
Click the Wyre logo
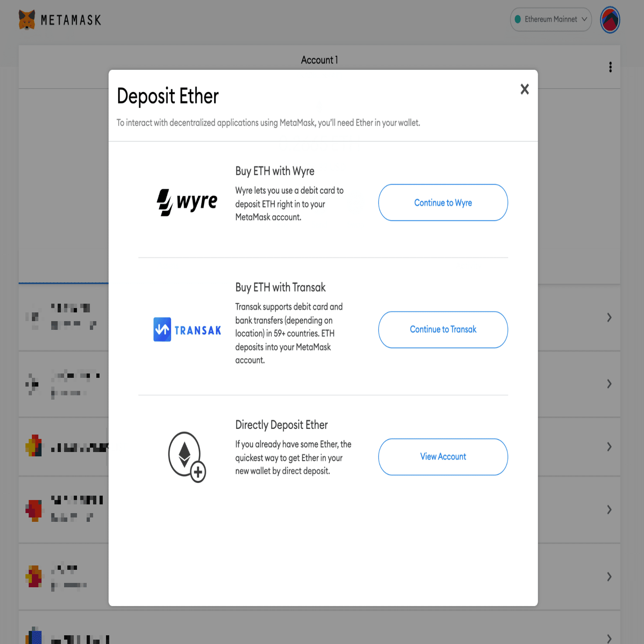(x=188, y=202)
